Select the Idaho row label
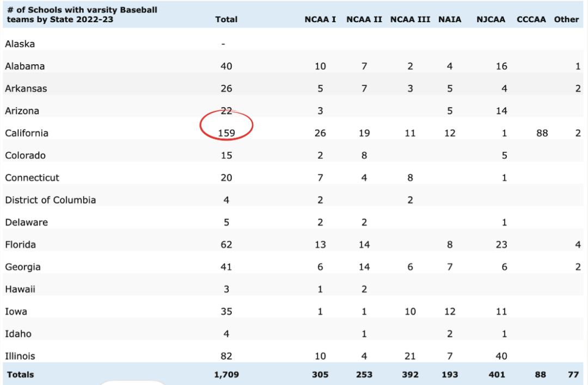Screen dimensions: 588x385 [18, 334]
